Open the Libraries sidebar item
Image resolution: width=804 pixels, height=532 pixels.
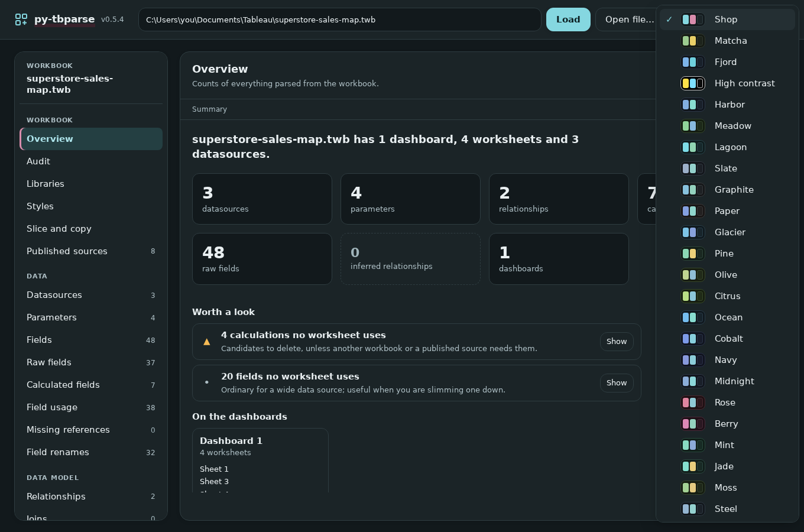pos(91,184)
